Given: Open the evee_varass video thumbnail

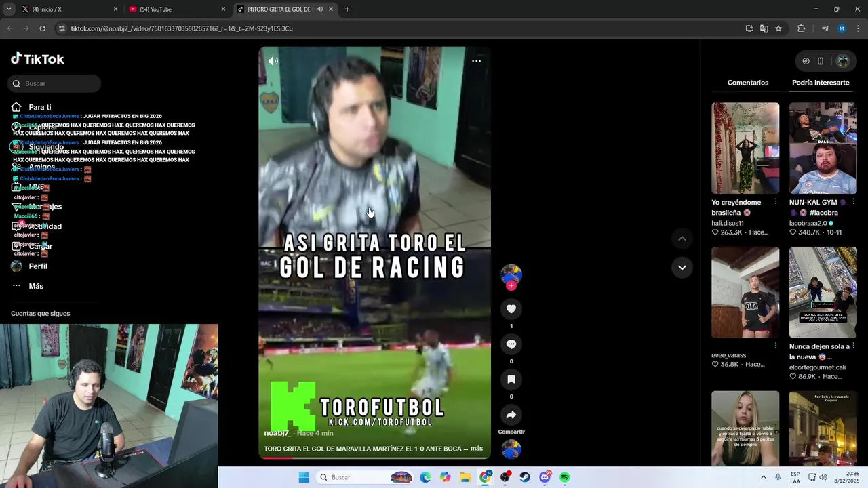Looking at the screenshot, I should point(745,292).
